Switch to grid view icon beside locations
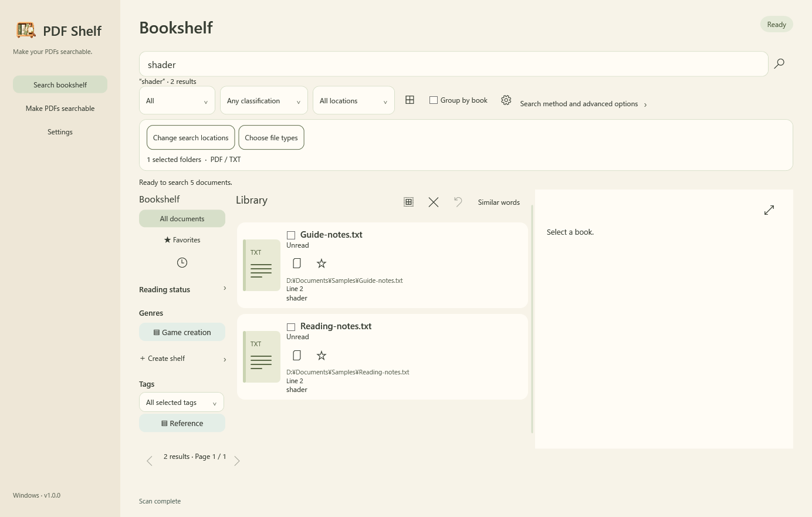The image size is (812, 517). pyautogui.click(x=410, y=100)
